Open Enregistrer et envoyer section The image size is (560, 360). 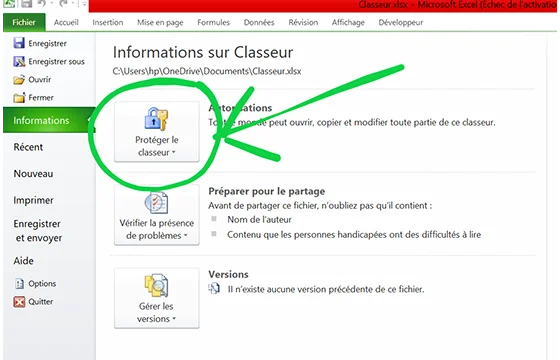point(38,231)
